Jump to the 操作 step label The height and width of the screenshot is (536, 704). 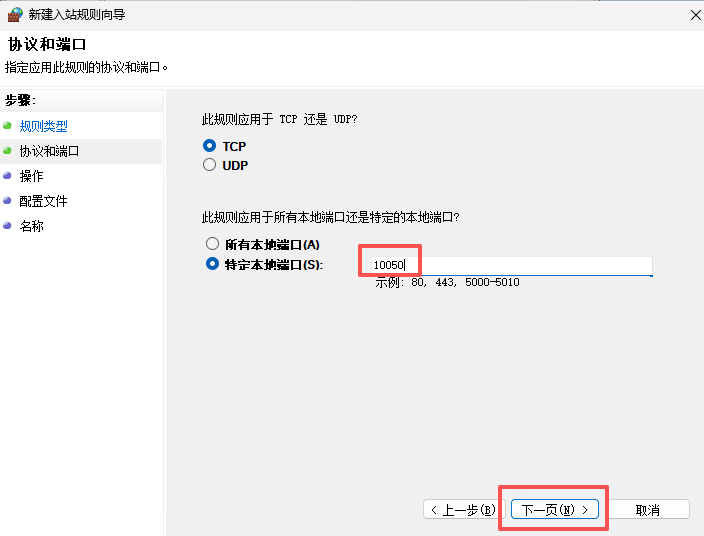pos(32,176)
